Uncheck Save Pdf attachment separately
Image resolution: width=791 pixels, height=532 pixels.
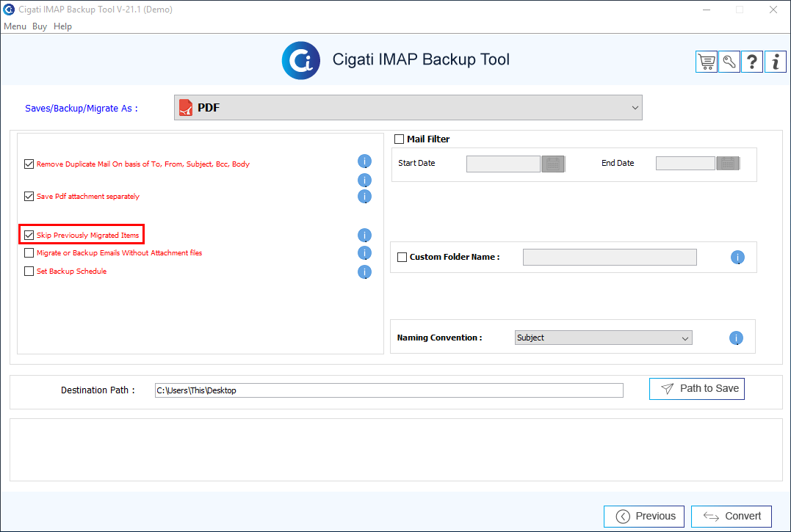[x=29, y=197]
